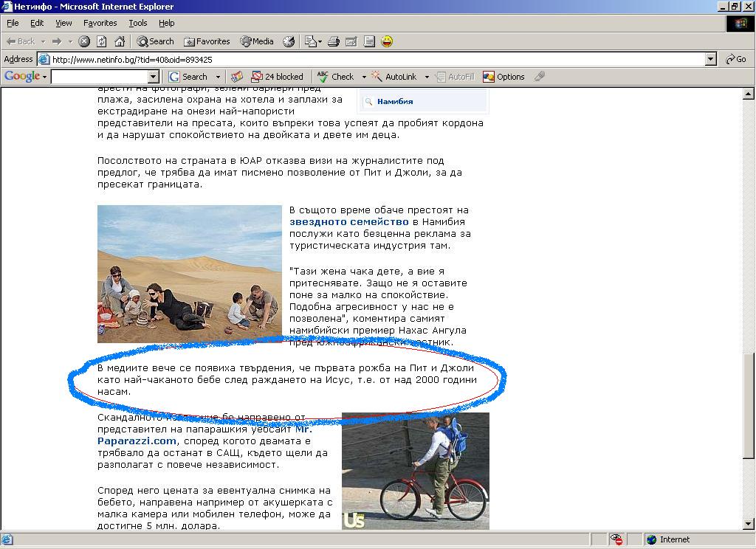Toggle the 24 blocked popup blocker
The image size is (756, 549).
coord(278,77)
